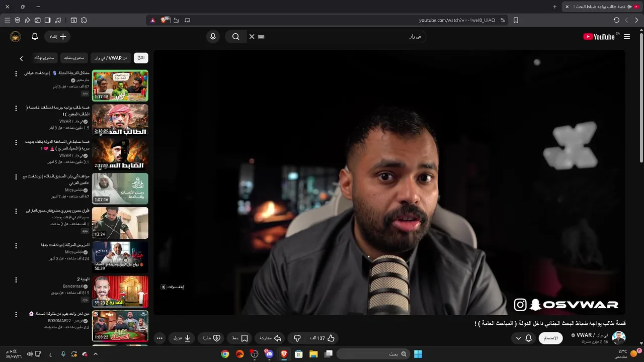Viewport: 644px width, 362px height.
Task: Open the browser hamburger menu
Action: click(x=7, y=20)
